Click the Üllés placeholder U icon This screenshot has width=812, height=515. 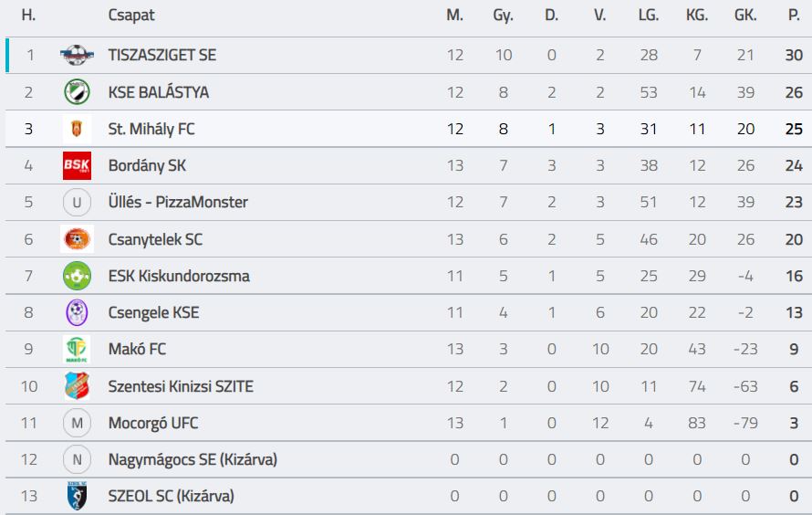(x=77, y=202)
